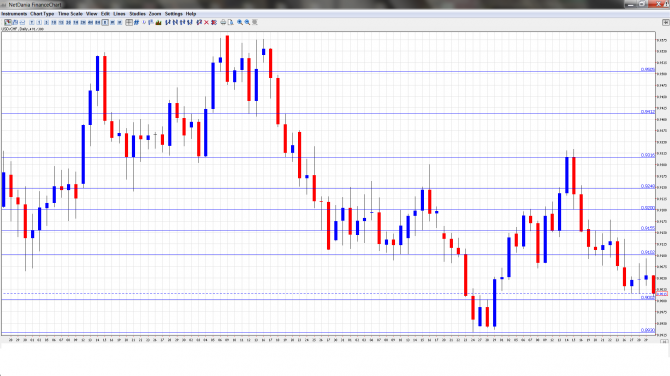
Task: Select the horizontal line labeled 0.9240
Action: click(328, 188)
